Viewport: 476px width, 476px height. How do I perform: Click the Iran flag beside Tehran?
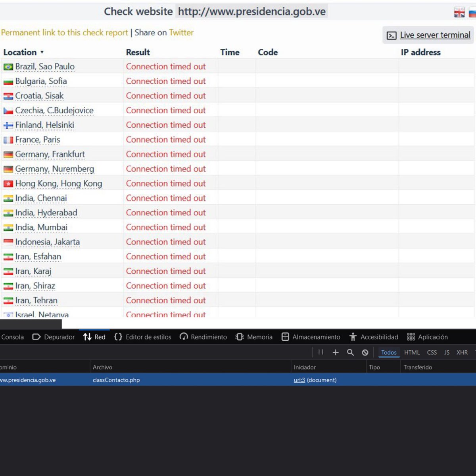(8, 301)
